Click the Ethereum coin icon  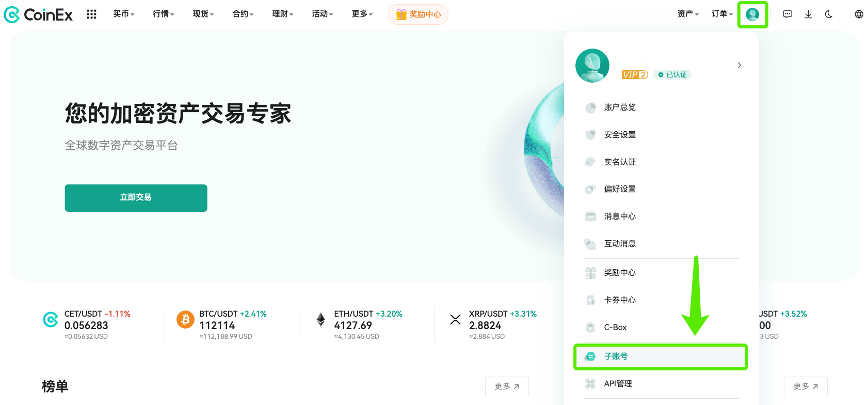point(320,320)
